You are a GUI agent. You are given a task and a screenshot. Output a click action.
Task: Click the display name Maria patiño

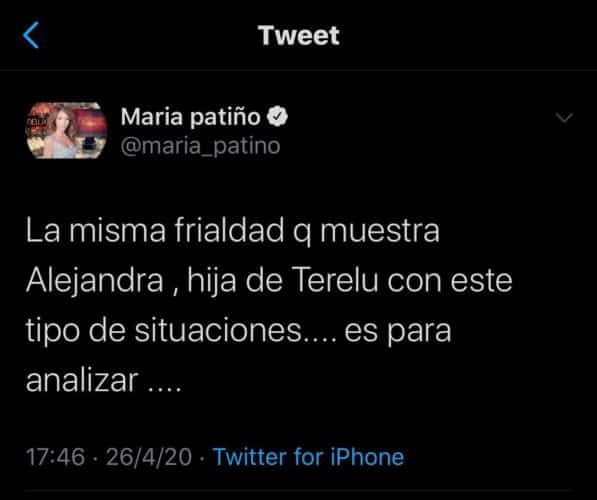click(x=190, y=117)
